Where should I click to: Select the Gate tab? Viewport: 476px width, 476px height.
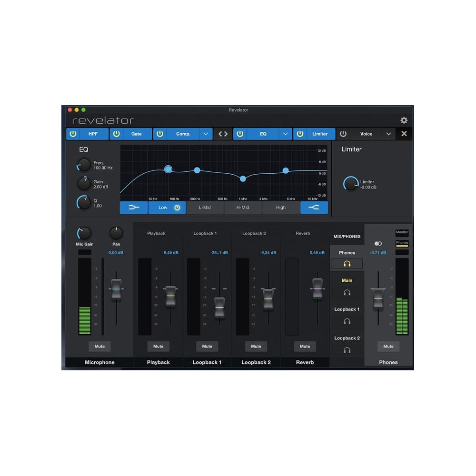click(x=136, y=134)
